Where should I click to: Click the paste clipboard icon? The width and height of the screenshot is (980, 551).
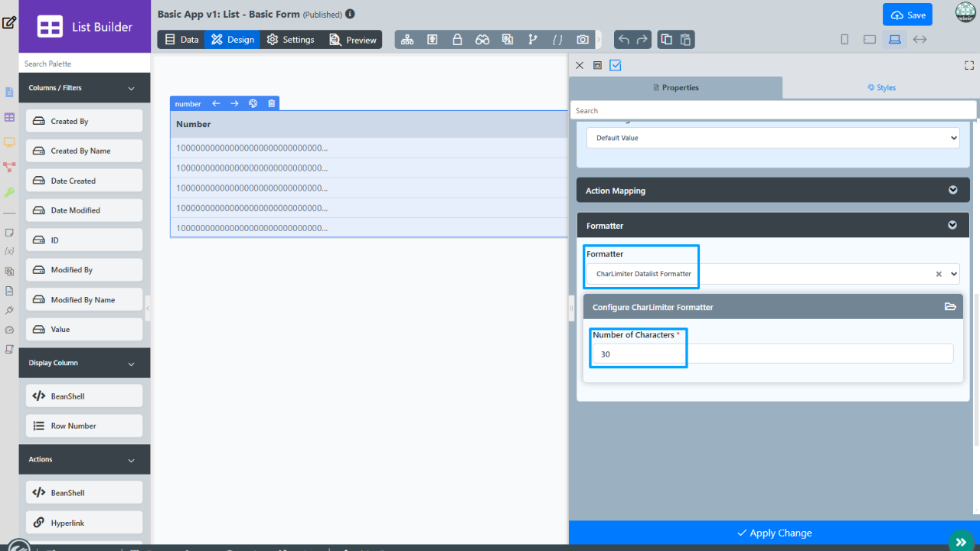coord(686,40)
